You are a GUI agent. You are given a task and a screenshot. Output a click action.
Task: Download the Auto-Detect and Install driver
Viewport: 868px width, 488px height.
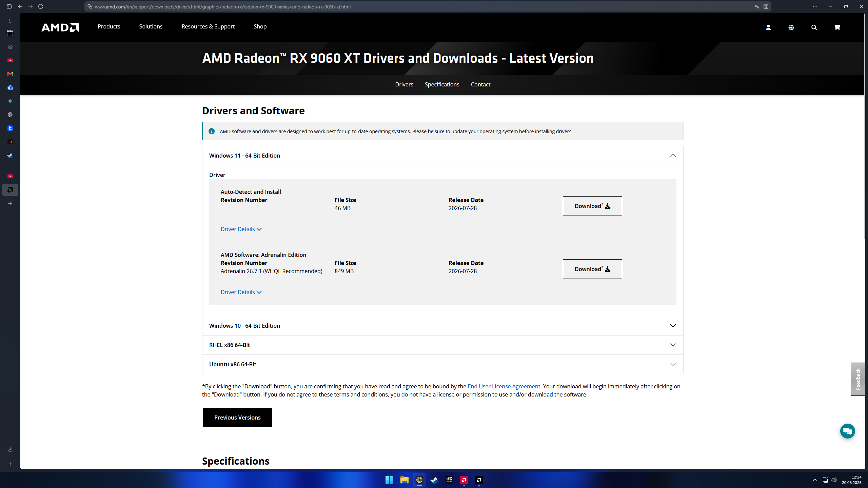point(592,206)
